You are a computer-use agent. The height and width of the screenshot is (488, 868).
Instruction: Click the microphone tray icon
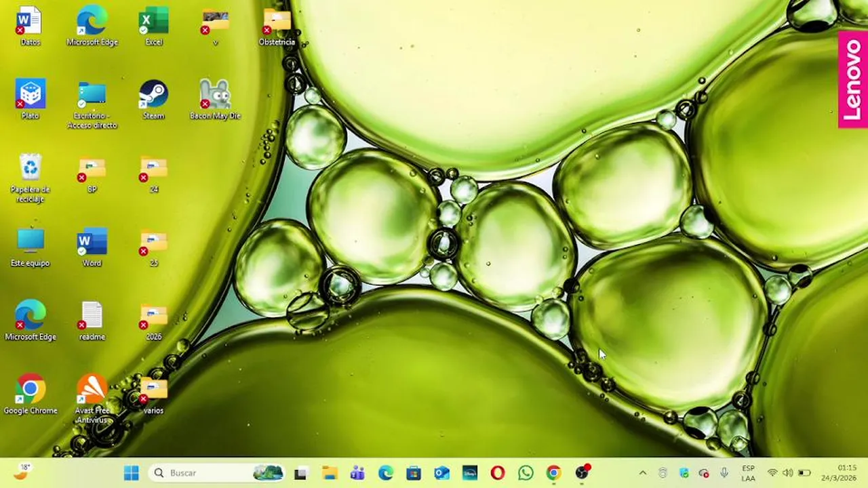[724, 473]
